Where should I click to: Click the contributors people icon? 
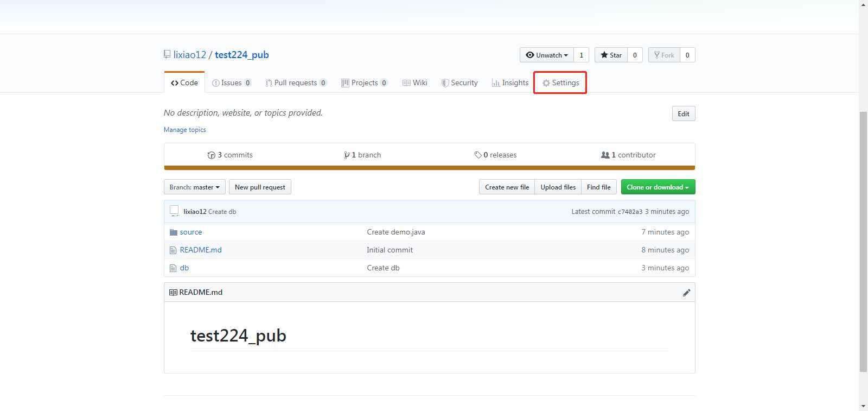(605, 155)
